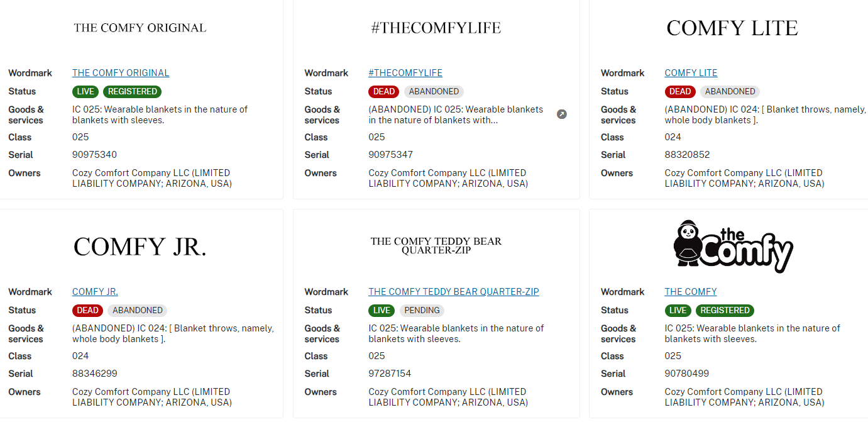
Task: Select the Teddy Bear Quarter-Zip mark image
Action: click(x=436, y=245)
